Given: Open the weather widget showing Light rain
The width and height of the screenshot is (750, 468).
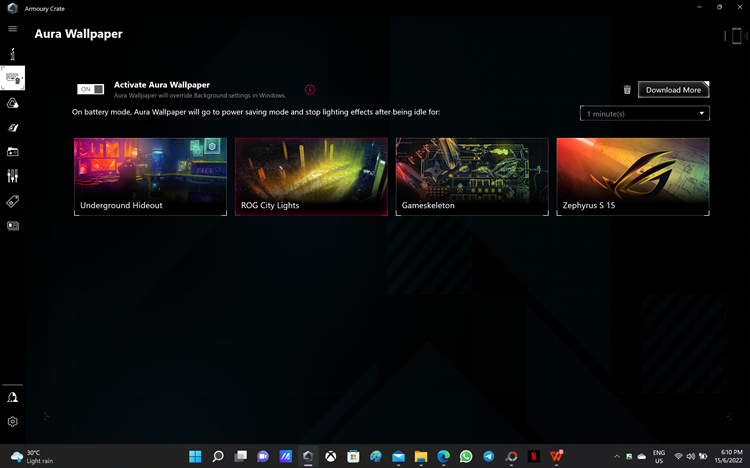Looking at the screenshot, I should coord(32,457).
